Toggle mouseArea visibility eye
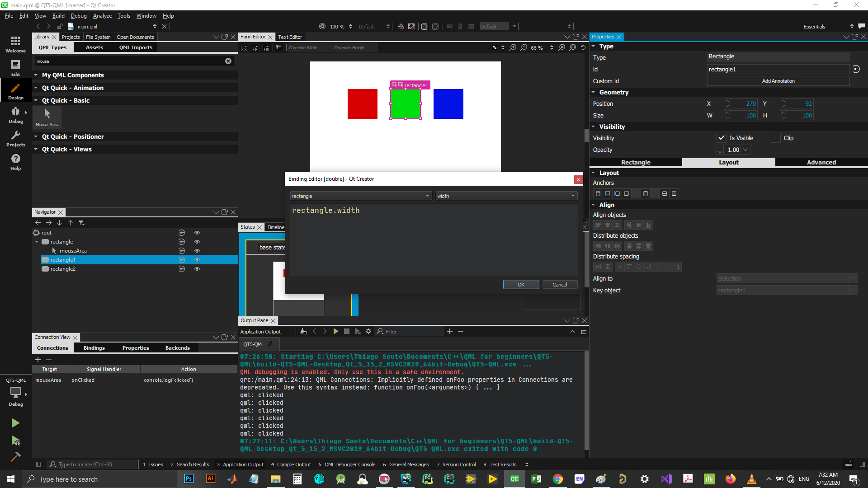The width and height of the screenshot is (868, 488). click(x=197, y=251)
